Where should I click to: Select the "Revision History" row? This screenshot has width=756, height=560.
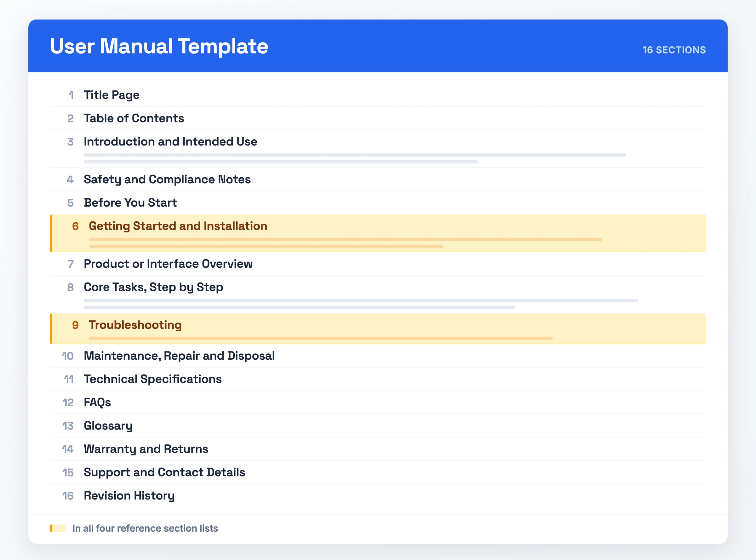pyautogui.click(x=378, y=496)
